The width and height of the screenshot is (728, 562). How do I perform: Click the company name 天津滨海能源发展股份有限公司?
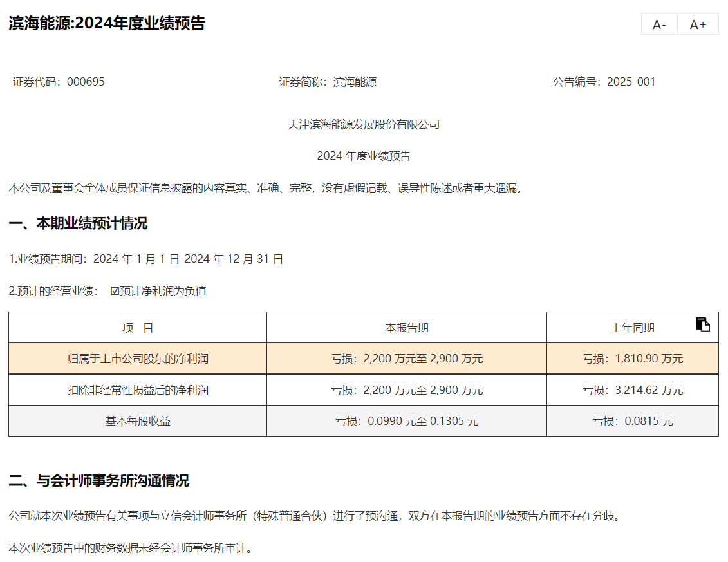click(364, 124)
